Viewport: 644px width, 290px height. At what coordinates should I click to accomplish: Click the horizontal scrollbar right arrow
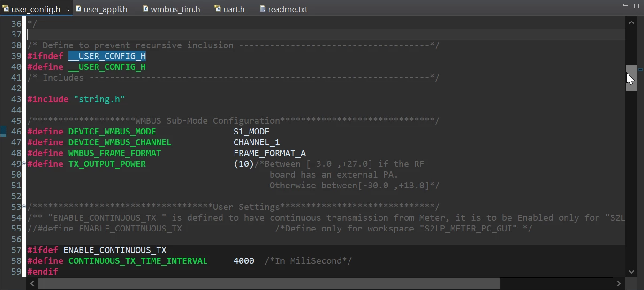click(x=619, y=283)
